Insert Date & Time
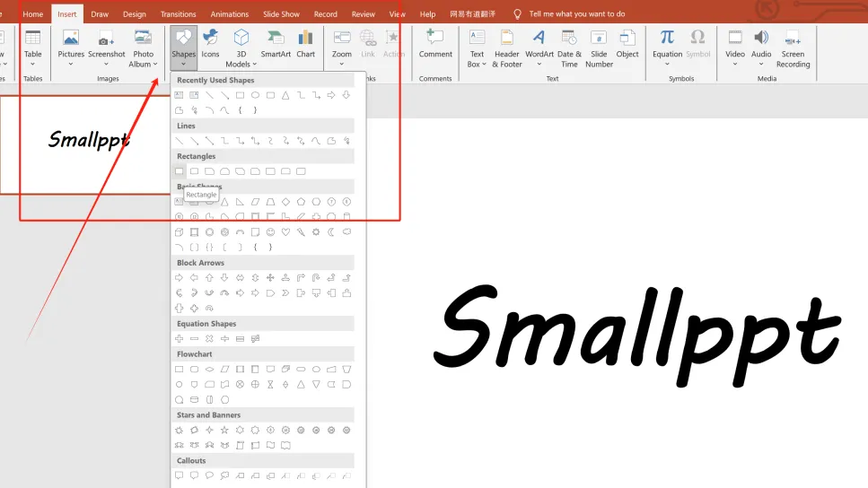 [x=569, y=48]
